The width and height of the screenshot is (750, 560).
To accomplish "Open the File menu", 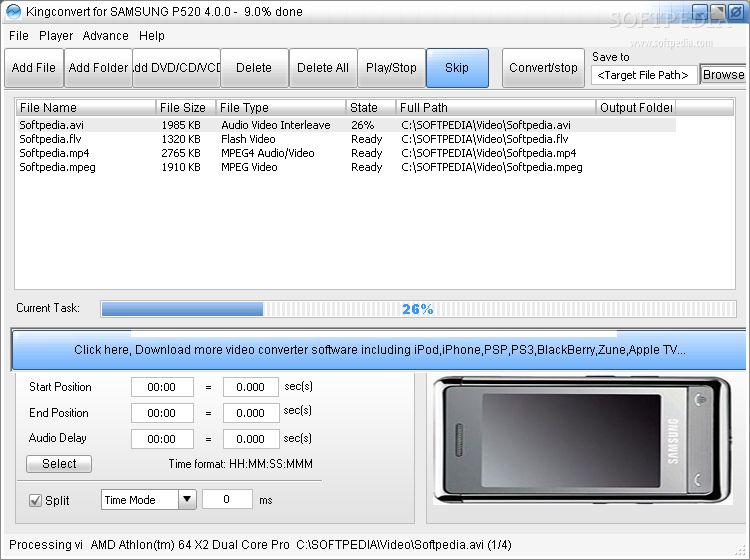I will [19, 36].
